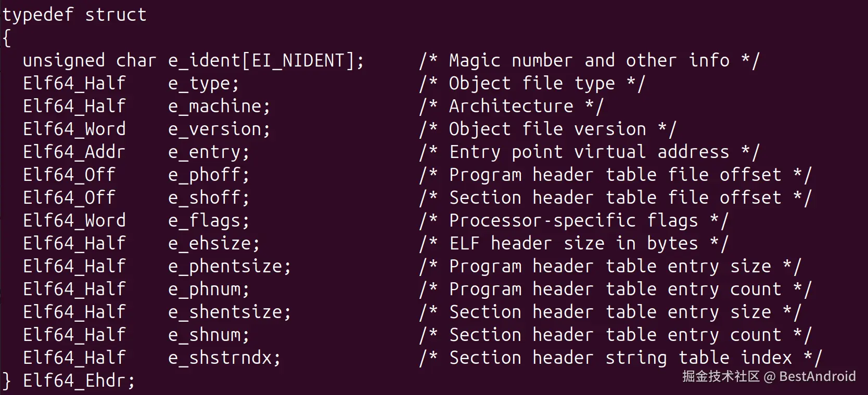Click the e_shnum field name
The image size is (868, 395).
pos(208,335)
